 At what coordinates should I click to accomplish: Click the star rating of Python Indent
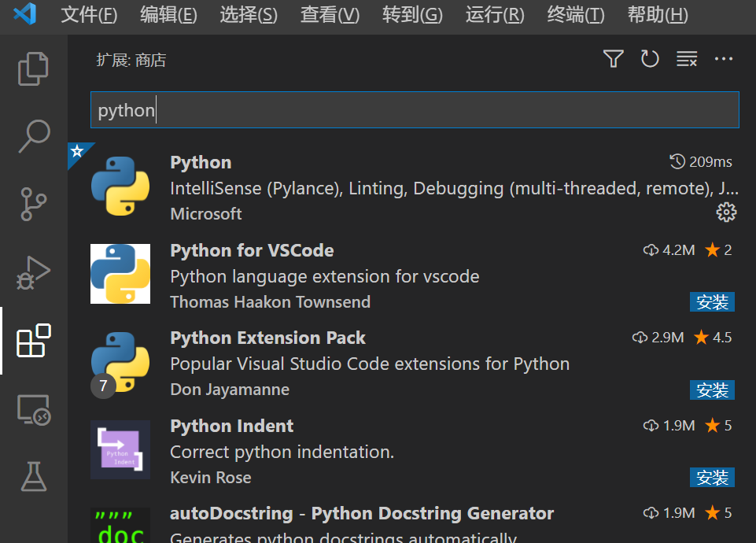[x=718, y=425]
